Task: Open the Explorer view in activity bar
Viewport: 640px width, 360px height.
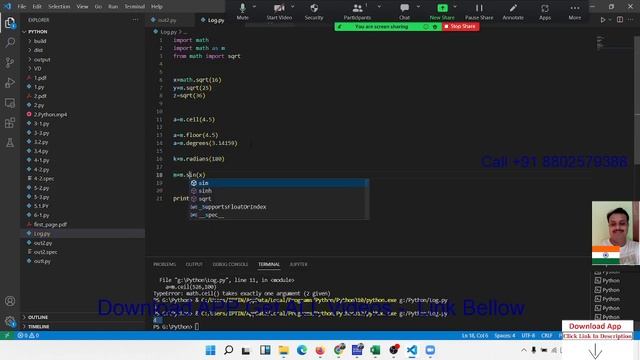Action: [x=10, y=22]
